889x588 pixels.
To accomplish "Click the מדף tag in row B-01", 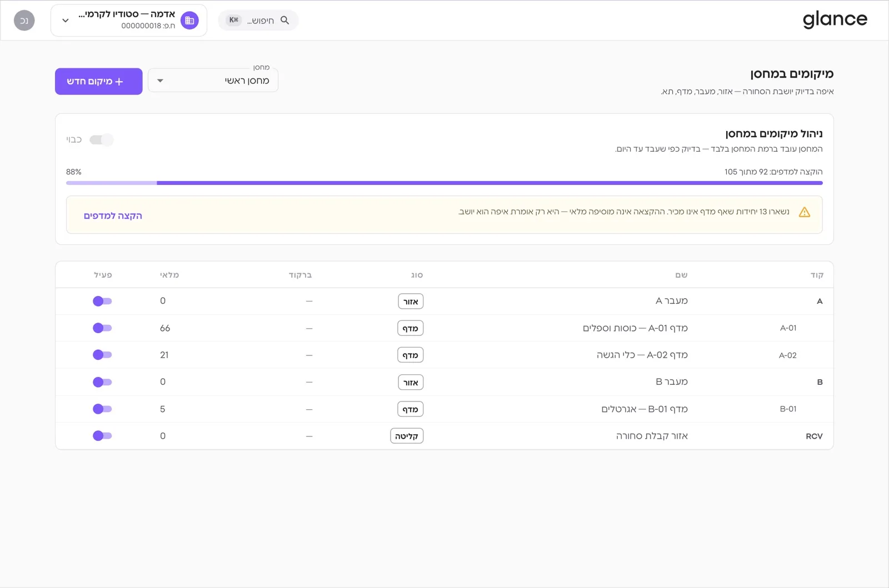I will [411, 409].
